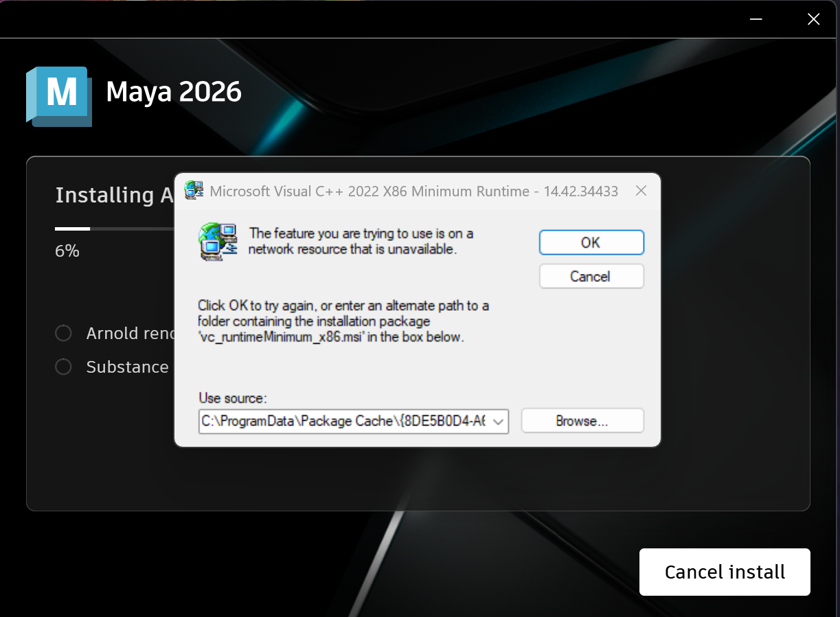
Task: Click the 6% progress text
Action: pyautogui.click(x=67, y=251)
